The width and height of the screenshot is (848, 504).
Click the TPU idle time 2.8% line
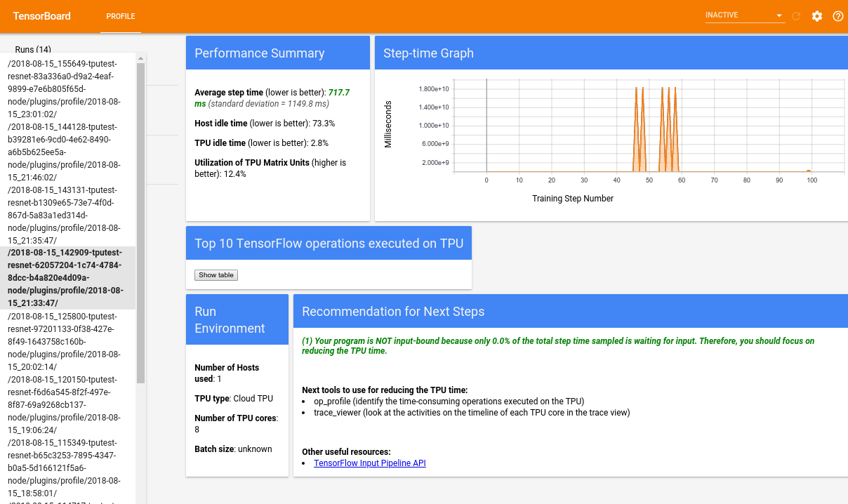point(261,142)
